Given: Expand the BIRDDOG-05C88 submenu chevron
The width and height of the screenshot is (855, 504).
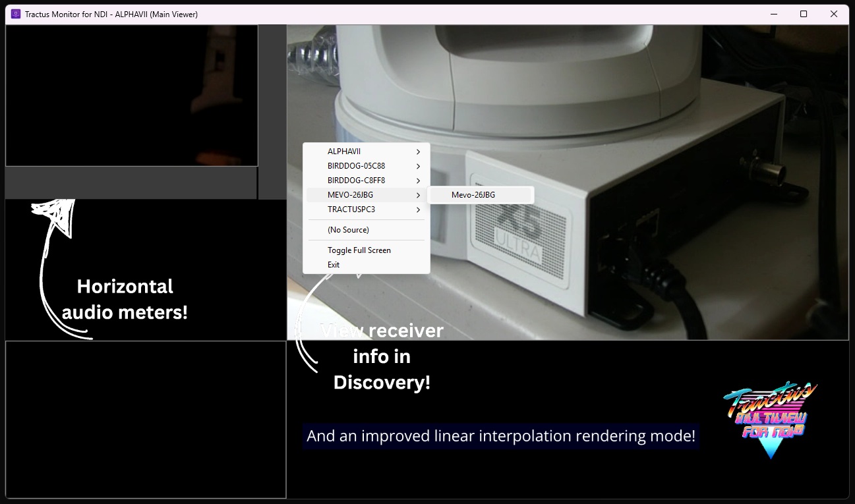Looking at the screenshot, I should (419, 166).
